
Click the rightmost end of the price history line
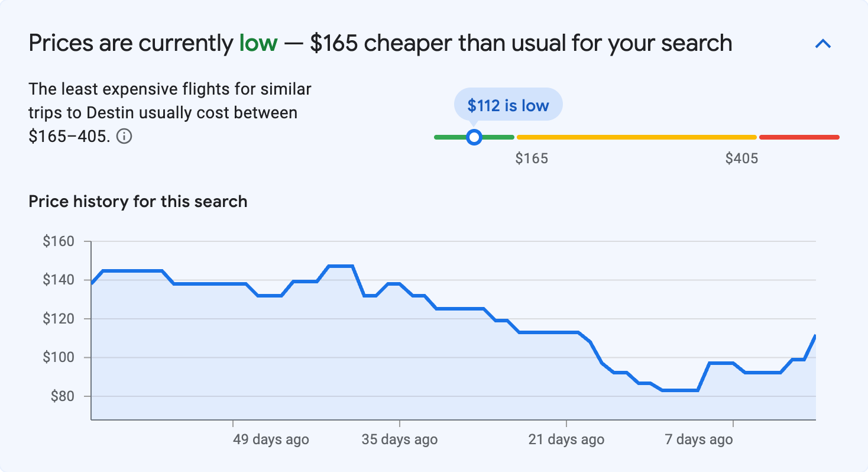[x=815, y=336]
